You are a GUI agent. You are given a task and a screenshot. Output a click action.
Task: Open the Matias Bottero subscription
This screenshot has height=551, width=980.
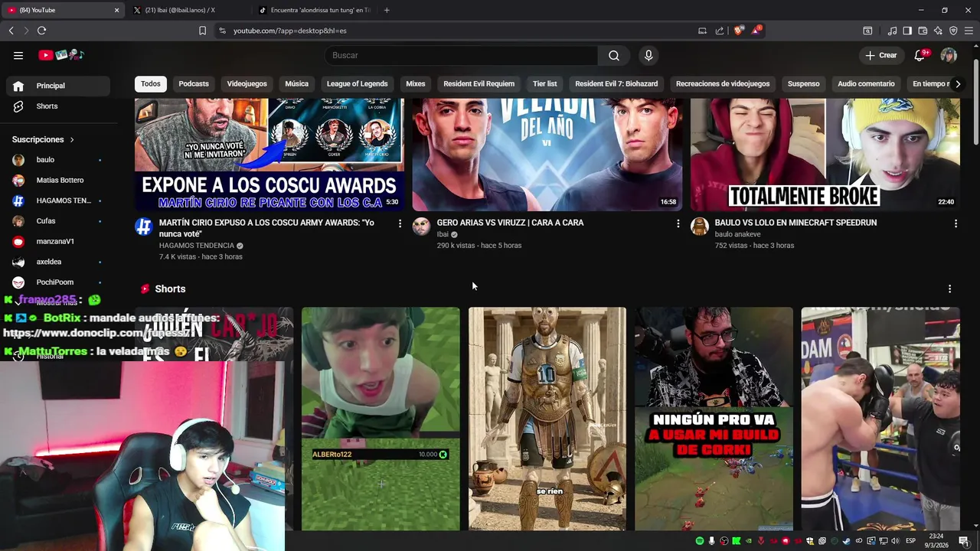pyautogui.click(x=58, y=180)
